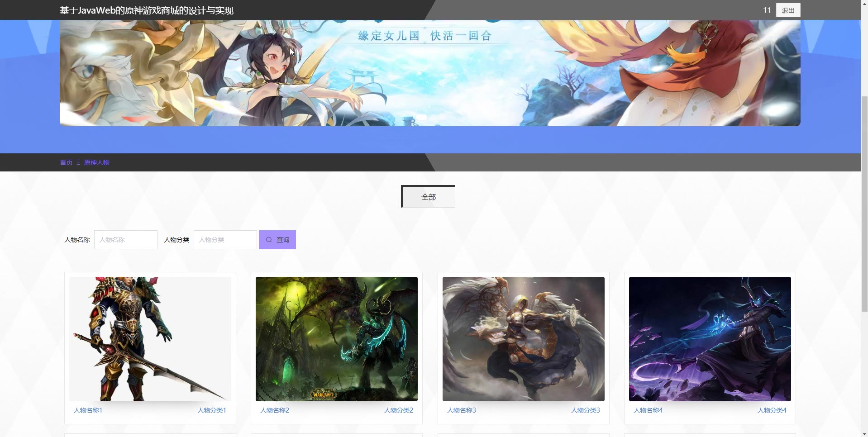Image resolution: width=868 pixels, height=437 pixels.
Task: Click the 人物分类1 label
Action: coord(212,410)
